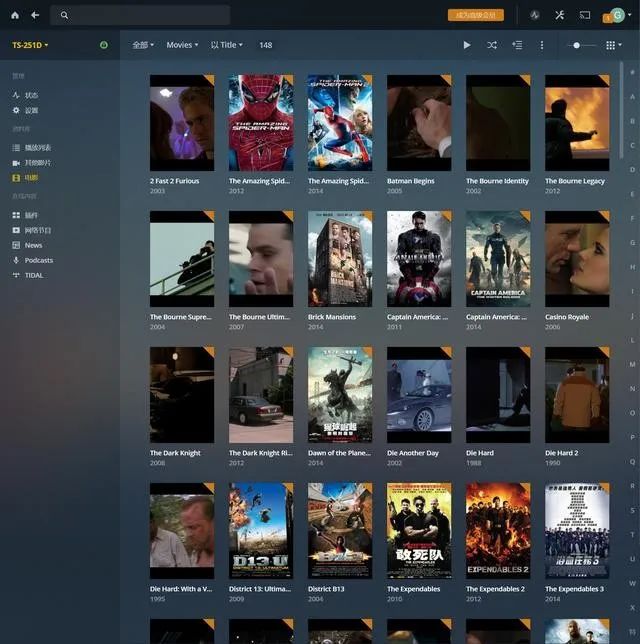Play all movies with the play button
This screenshot has width=640, height=644.
[467, 45]
